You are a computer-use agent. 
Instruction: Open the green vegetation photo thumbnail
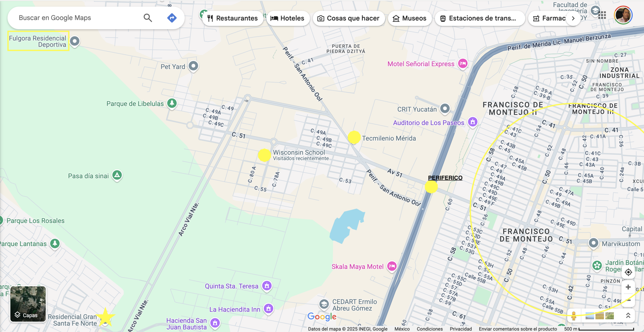pos(610,316)
